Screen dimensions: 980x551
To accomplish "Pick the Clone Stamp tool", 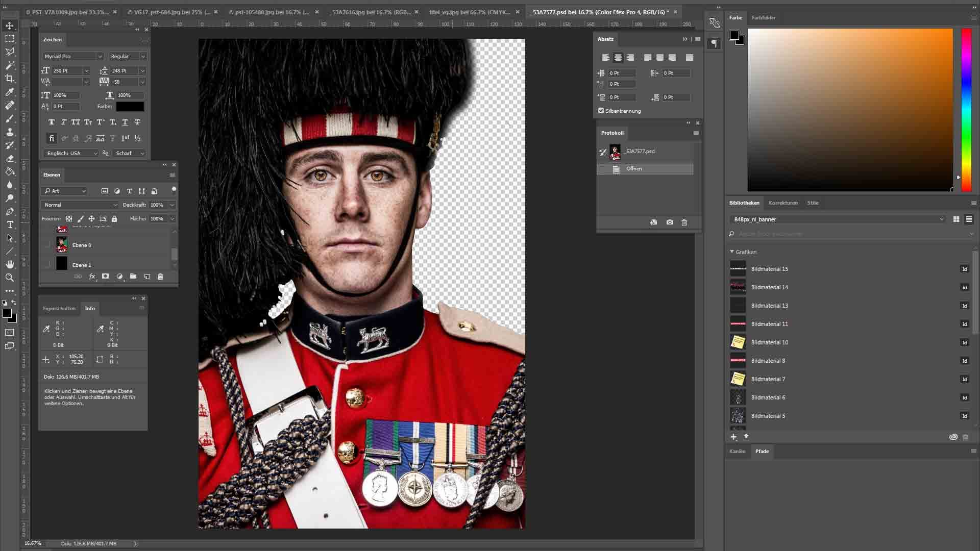I will (x=9, y=132).
